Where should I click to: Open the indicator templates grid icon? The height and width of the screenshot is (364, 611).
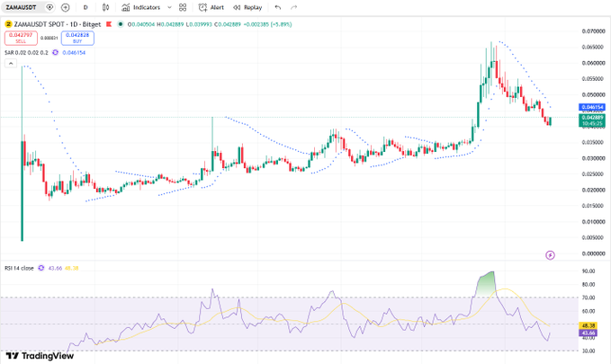tap(183, 7)
